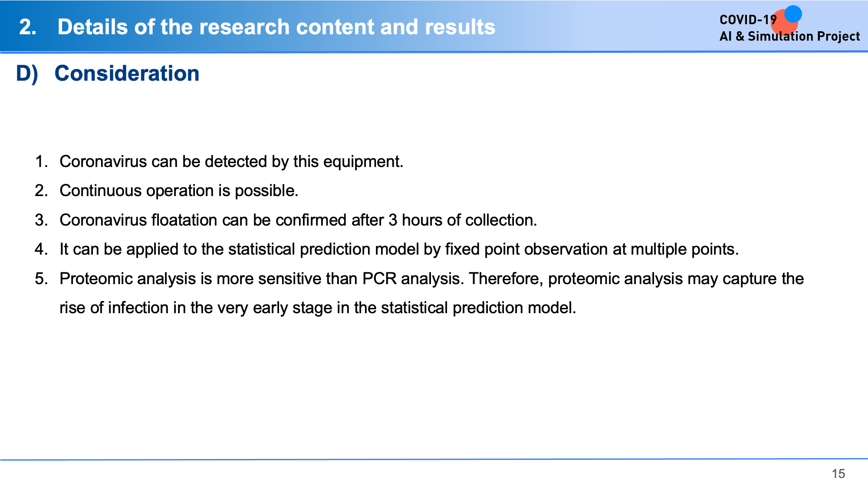Click the list number 1. marker

tap(42, 161)
